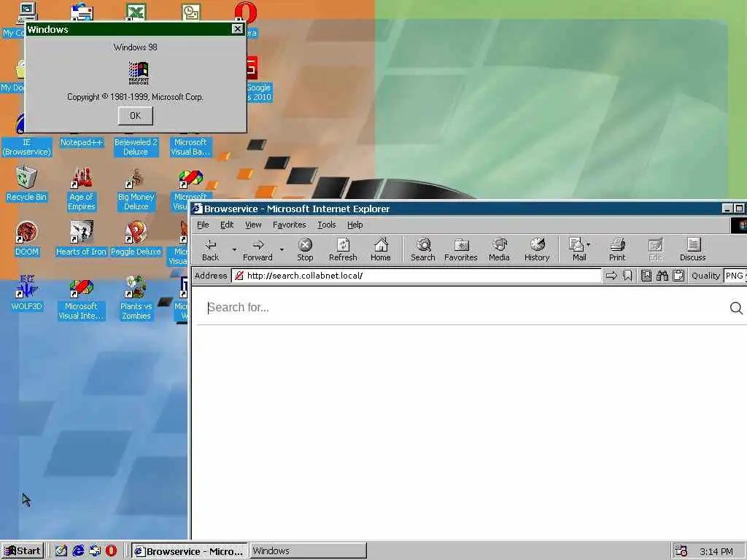Expand the Mail button dropdown arrow
This screenshot has height=560, width=747.
[x=589, y=244]
